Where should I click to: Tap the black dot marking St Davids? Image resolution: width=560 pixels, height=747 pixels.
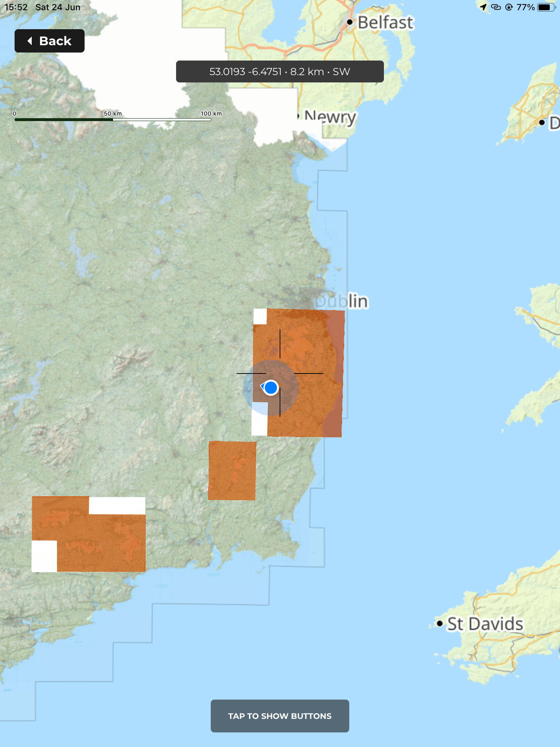(x=440, y=623)
